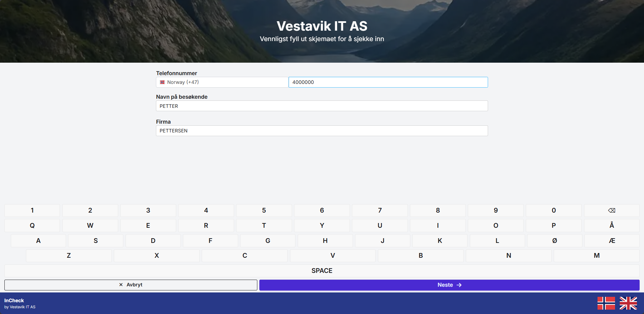Click the arrow icon inside Neste button
Screen dimensions: 644x314
(459, 285)
